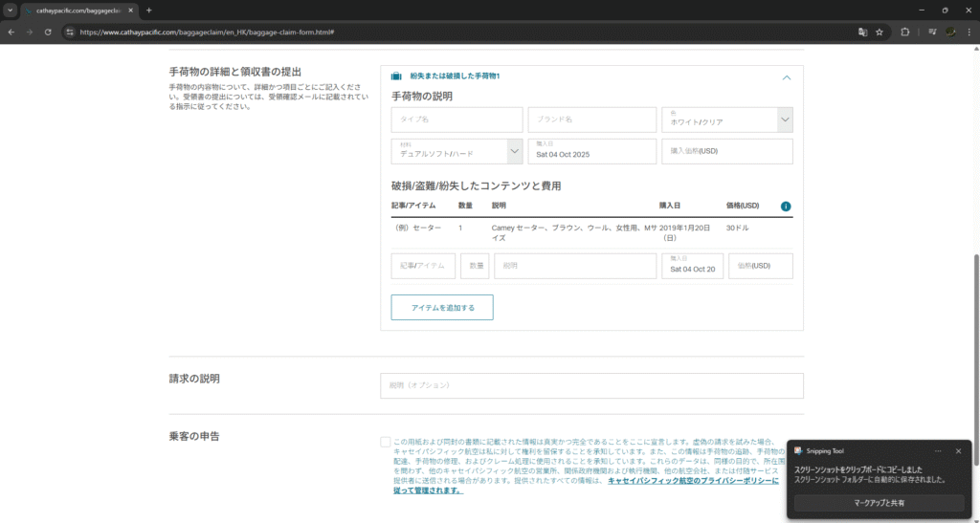The image size is (980, 523).
Task: Collapse the 紛失または破損した手荷物1 section chevron
Action: pos(786,77)
